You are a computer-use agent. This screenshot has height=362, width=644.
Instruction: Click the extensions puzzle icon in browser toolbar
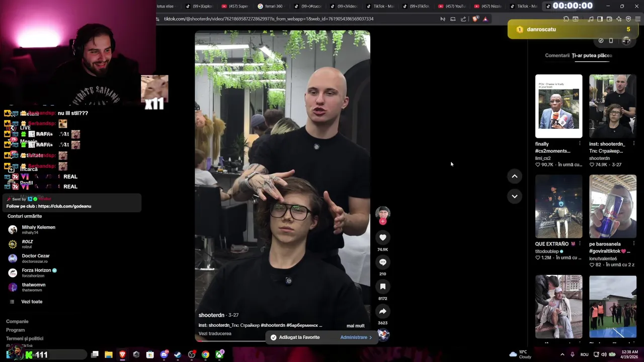click(566, 19)
